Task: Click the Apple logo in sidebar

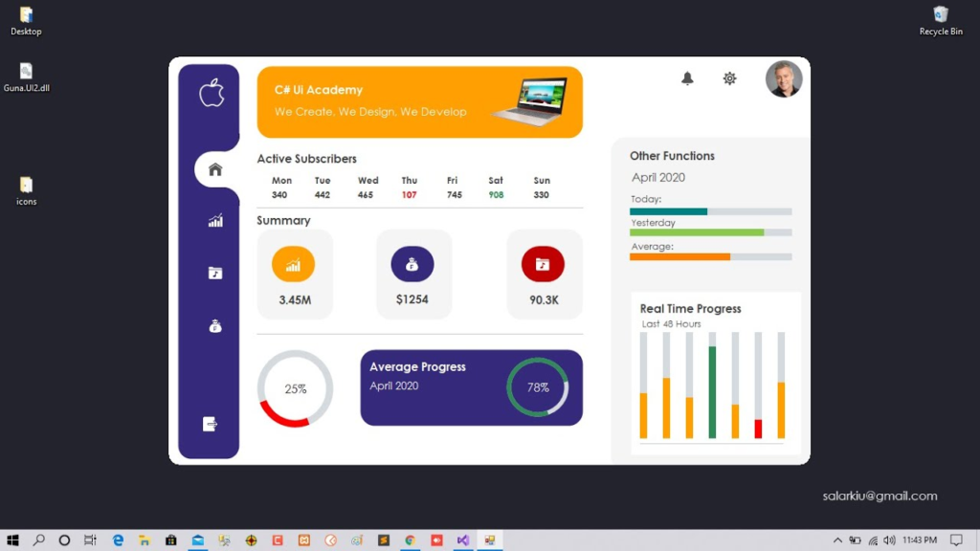Action: point(212,93)
